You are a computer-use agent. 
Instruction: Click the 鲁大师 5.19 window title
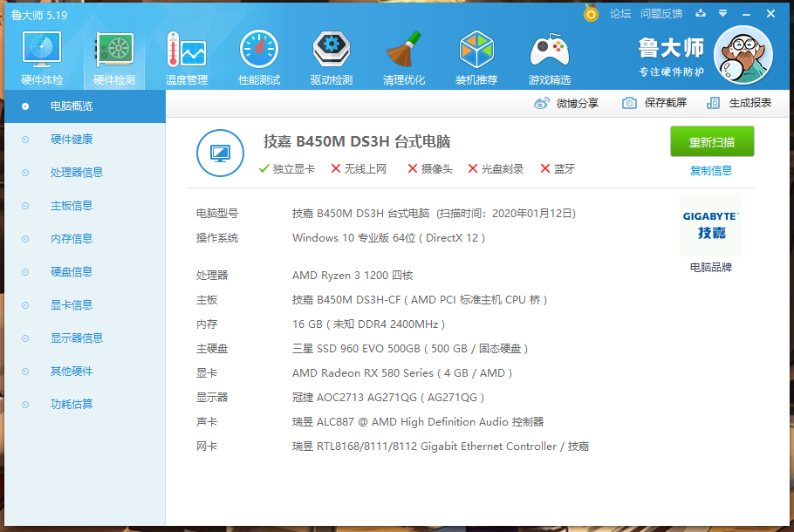[x=39, y=15]
